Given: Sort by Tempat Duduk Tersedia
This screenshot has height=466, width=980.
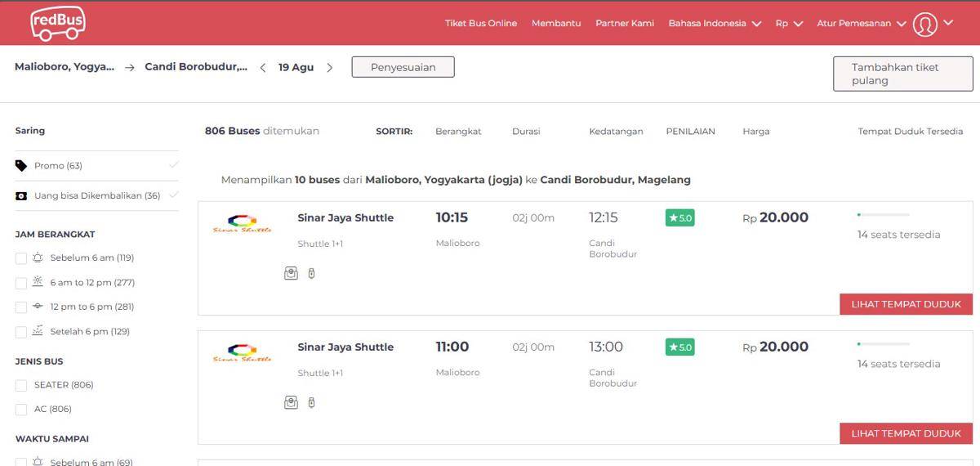Looking at the screenshot, I should pyautogui.click(x=910, y=131).
